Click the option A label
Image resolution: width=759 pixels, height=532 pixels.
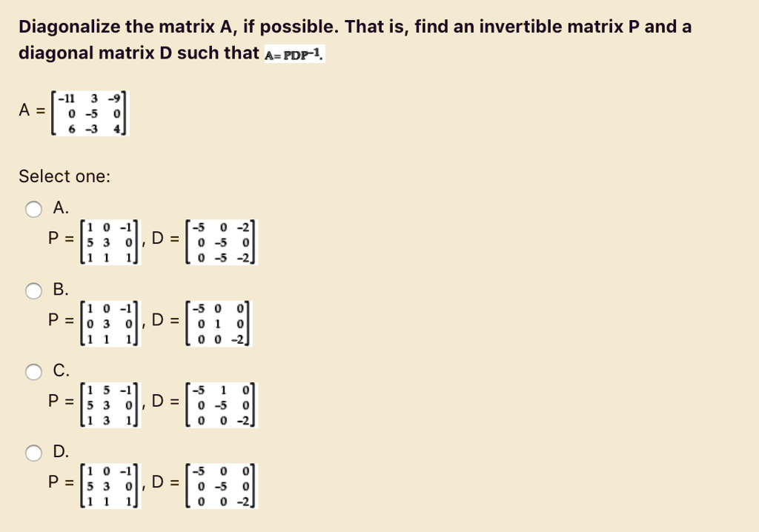(59, 208)
